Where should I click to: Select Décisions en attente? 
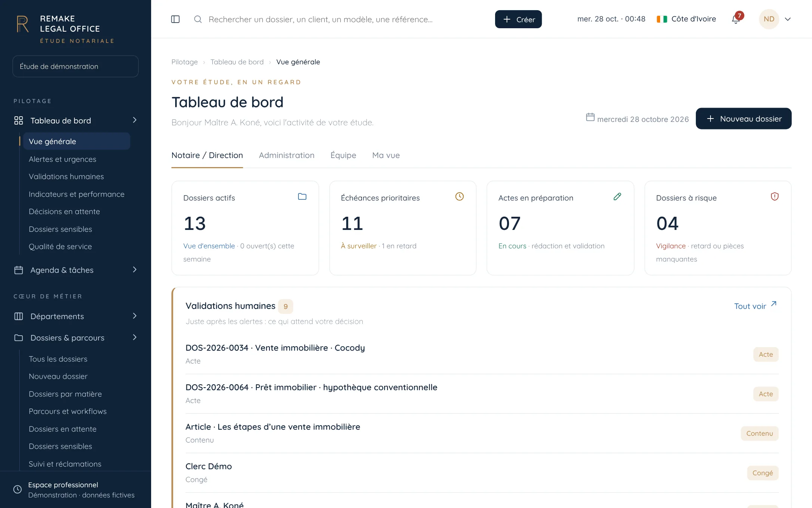click(x=64, y=212)
